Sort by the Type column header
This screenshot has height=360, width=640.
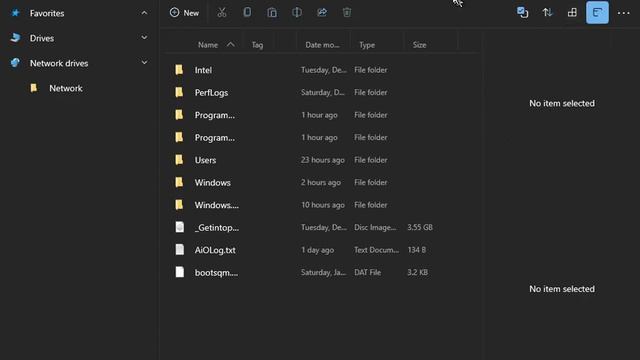[x=367, y=45]
